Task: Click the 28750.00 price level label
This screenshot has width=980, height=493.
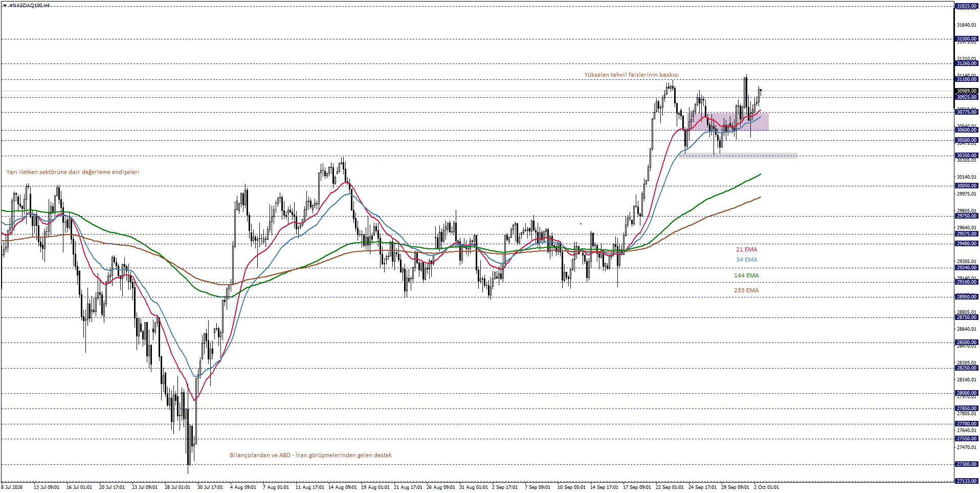Action: click(x=967, y=317)
